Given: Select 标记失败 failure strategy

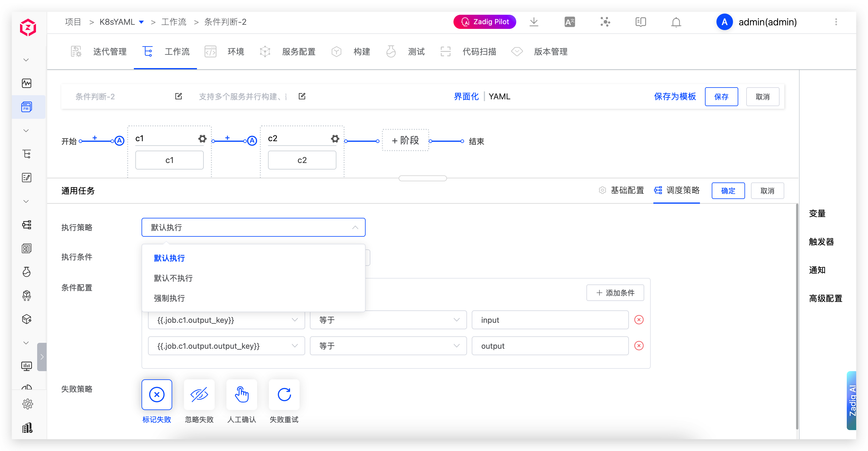Looking at the screenshot, I should tap(157, 394).
